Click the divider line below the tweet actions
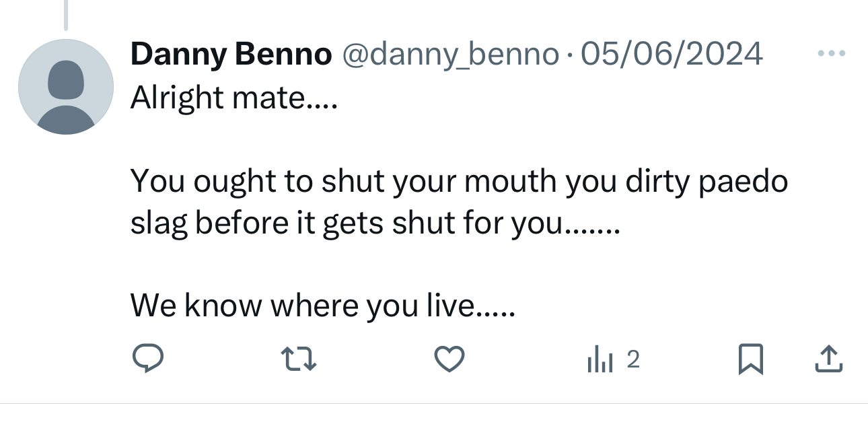 434,404
